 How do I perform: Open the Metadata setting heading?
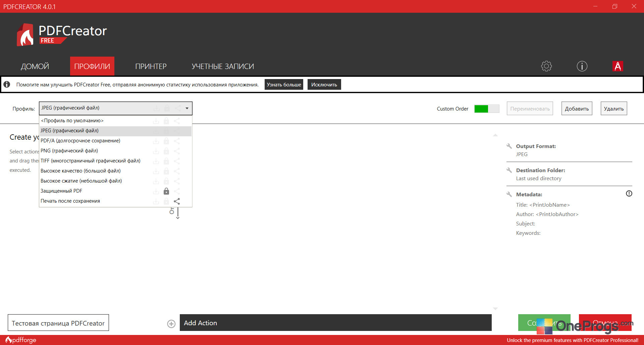tap(529, 194)
